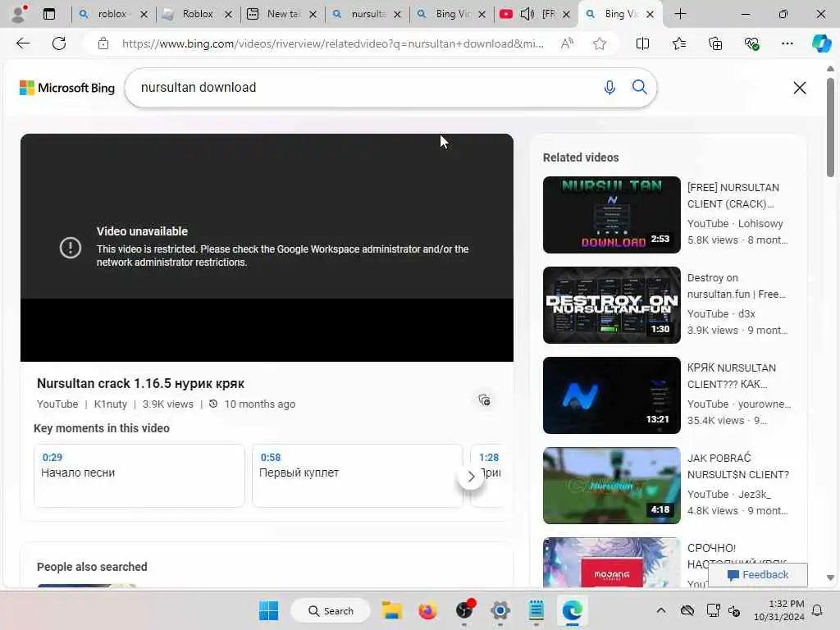
Task: Activate Read aloud icon in address bar
Action: click(567, 43)
